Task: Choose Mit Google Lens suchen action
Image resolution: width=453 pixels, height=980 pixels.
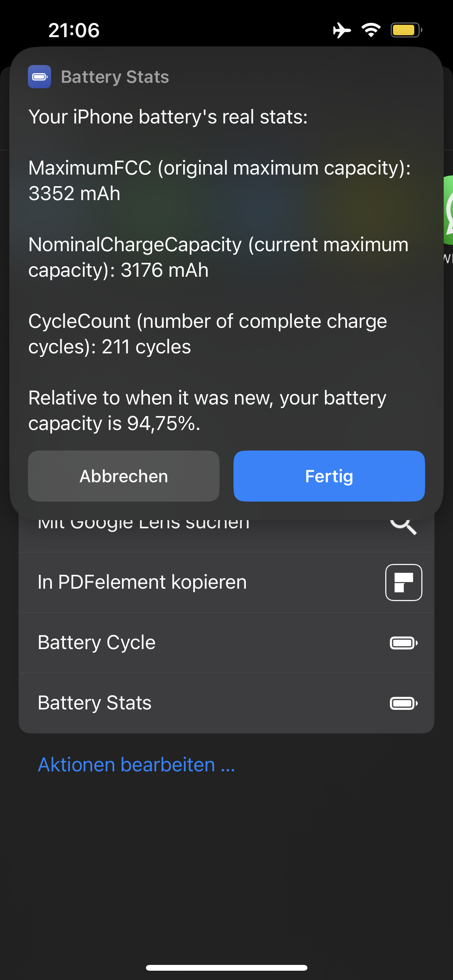Action: coord(144,524)
